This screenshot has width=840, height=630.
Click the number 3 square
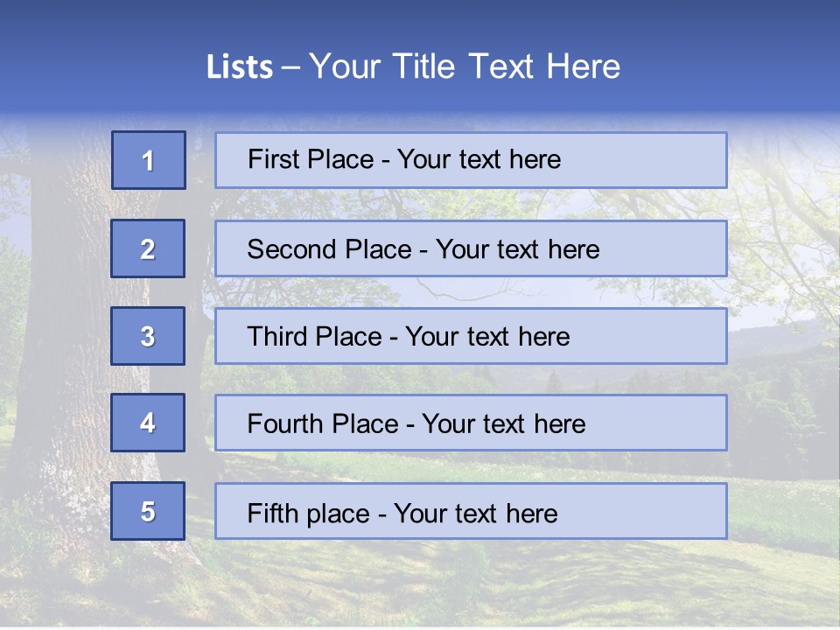pyautogui.click(x=148, y=336)
